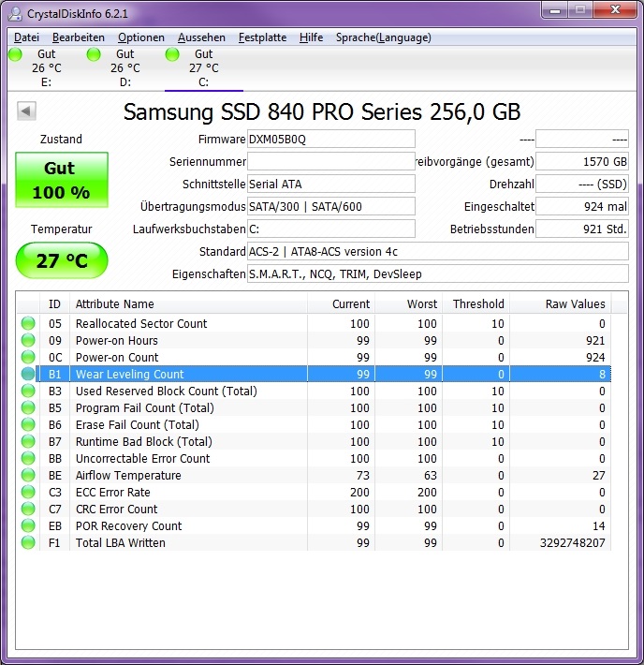This screenshot has height=665, width=644.
Task: Click status dot of Uncorrectable Error Count
Action: point(28,458)
